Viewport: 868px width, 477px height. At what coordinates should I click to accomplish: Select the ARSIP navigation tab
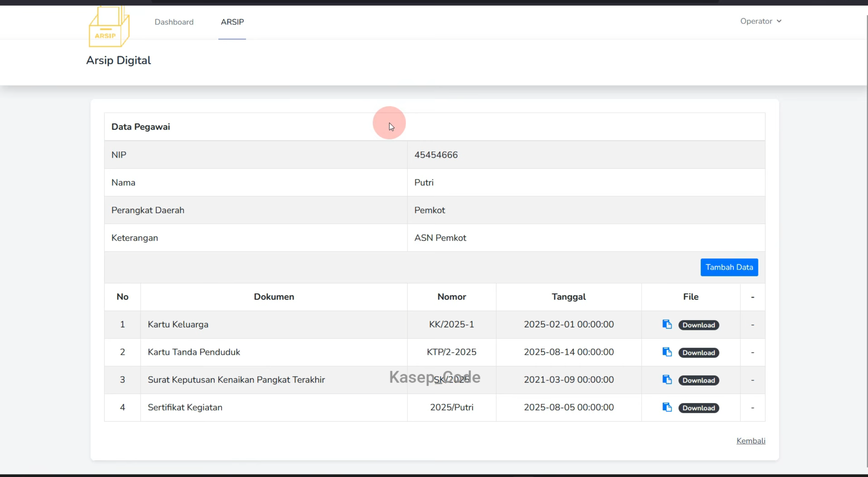(x=232, y=22)
